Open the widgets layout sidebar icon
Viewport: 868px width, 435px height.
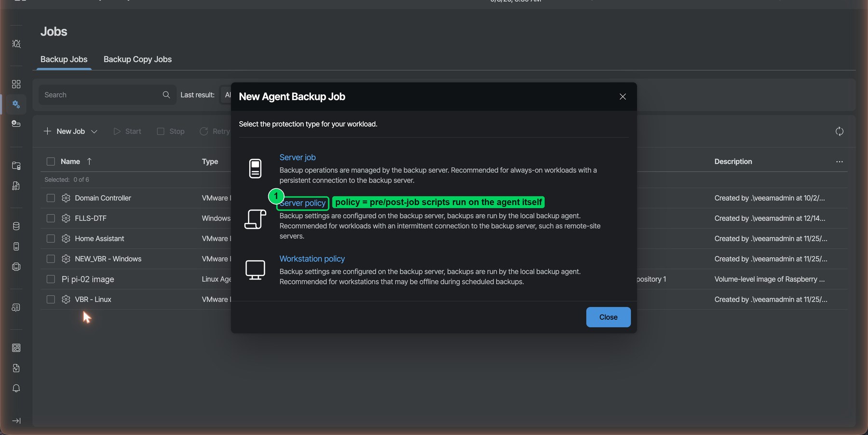16,348
